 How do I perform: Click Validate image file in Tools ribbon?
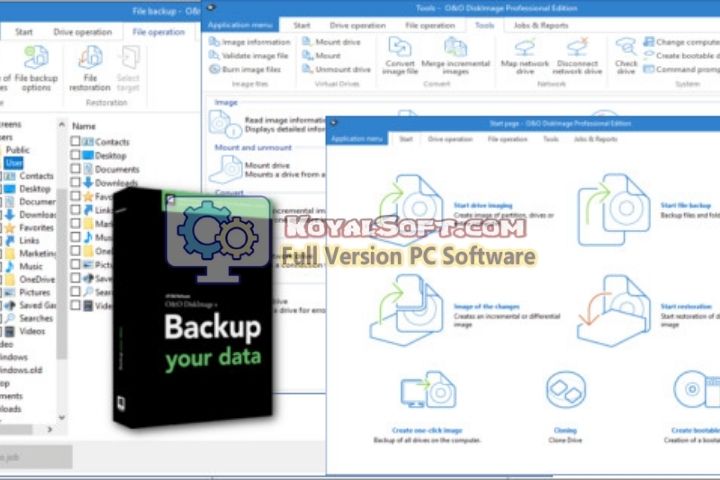(248, 56)
